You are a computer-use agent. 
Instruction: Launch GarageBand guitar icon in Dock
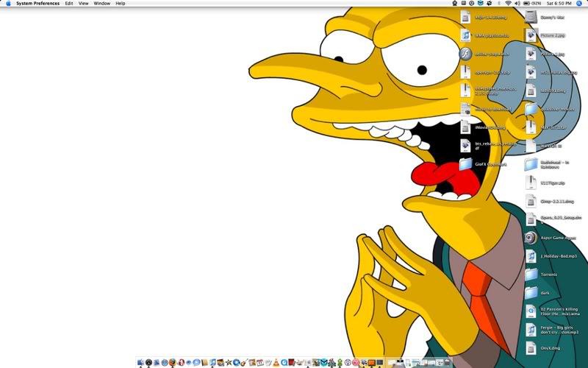(244, 362)
